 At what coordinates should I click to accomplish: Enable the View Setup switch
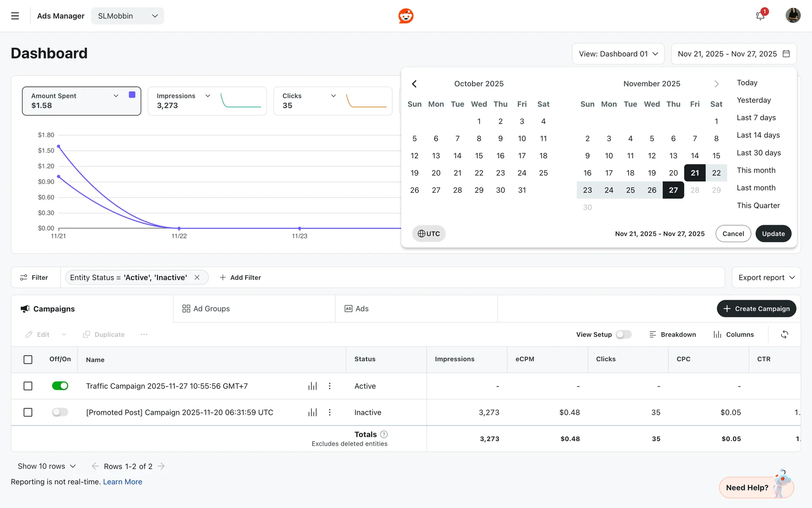623,334
